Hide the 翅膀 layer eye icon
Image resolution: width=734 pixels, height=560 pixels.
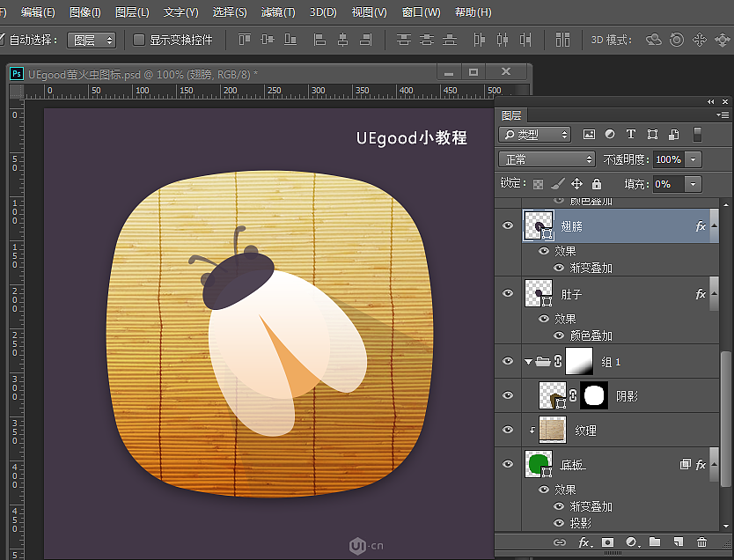coord(508,225)
